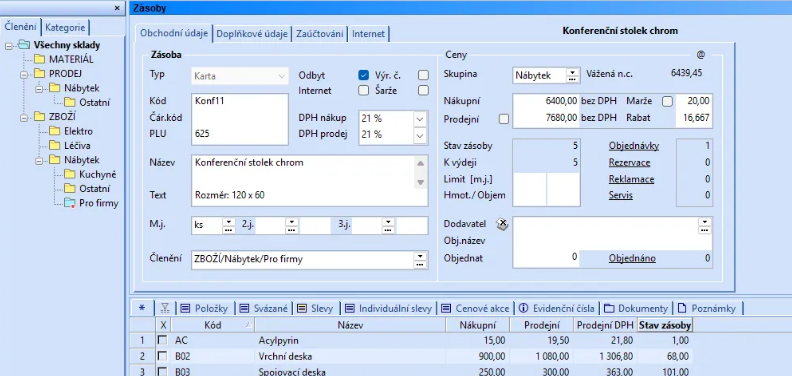Open the Individuální slevy tab

[x=388, y=308]
